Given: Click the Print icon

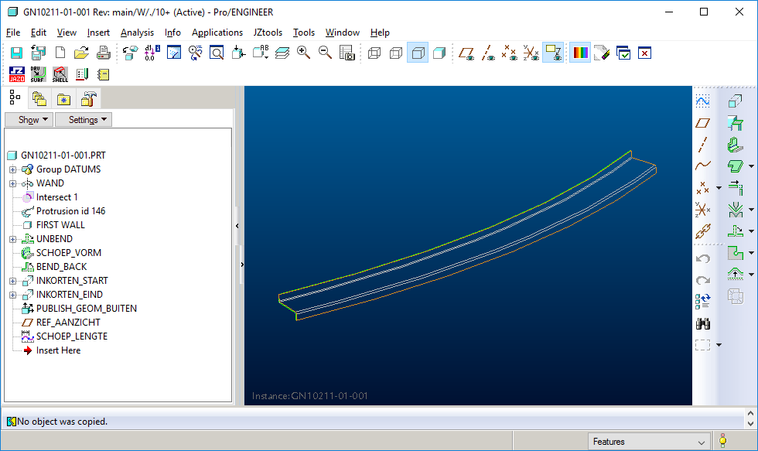Looking at the screenshot, I should tap(103, 53).
